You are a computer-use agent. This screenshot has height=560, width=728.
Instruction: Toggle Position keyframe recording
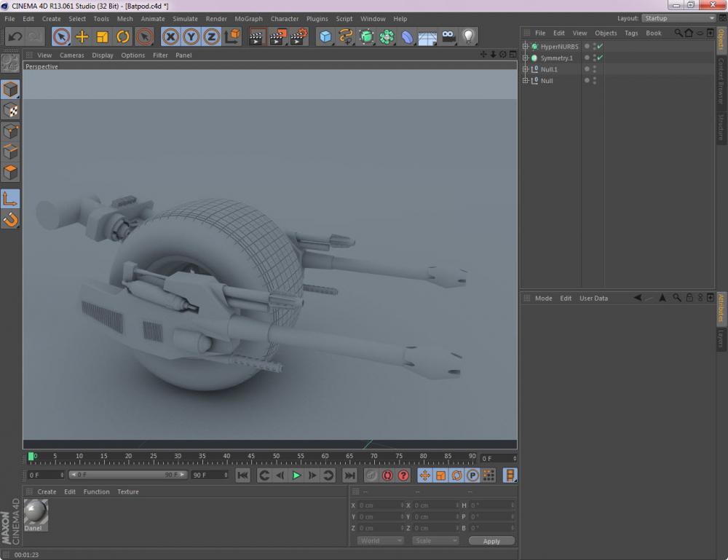(425, 475)
